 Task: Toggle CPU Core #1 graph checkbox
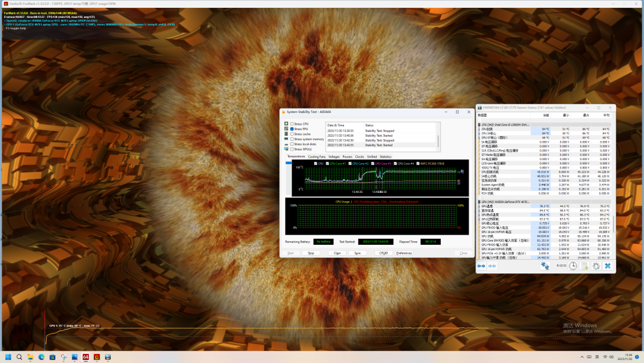327,164
